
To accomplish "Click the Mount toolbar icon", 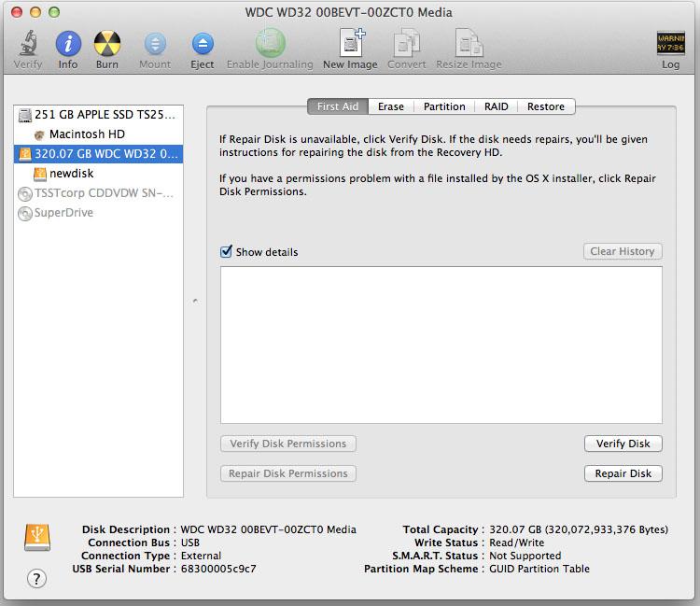I will [x=155, y=44].
